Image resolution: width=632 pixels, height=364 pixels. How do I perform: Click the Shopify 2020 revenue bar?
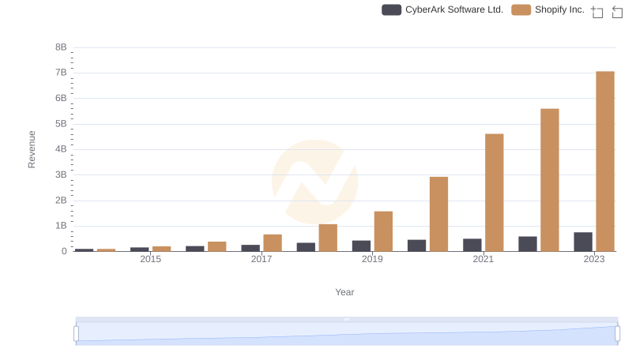pyautogui.click(x=438, y=214)
